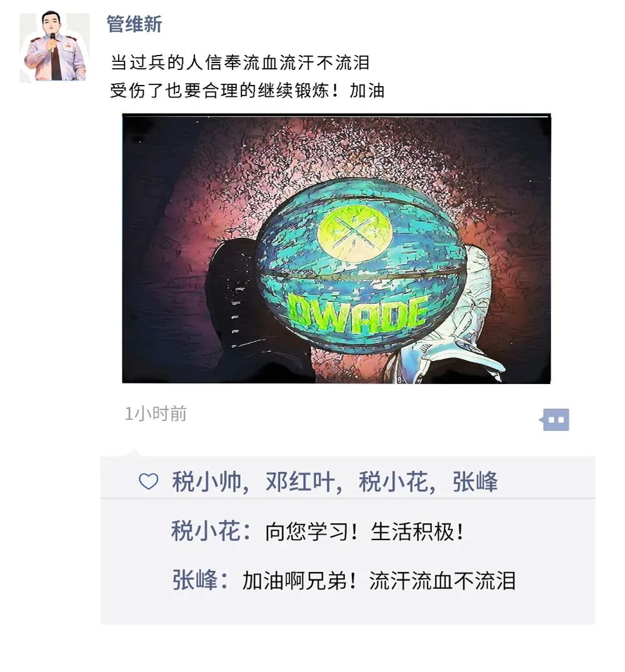Click post text line 当过兵的人信奉流血流汗不流泪
This screenshot has width=625, height=672.
pos(240,62)
